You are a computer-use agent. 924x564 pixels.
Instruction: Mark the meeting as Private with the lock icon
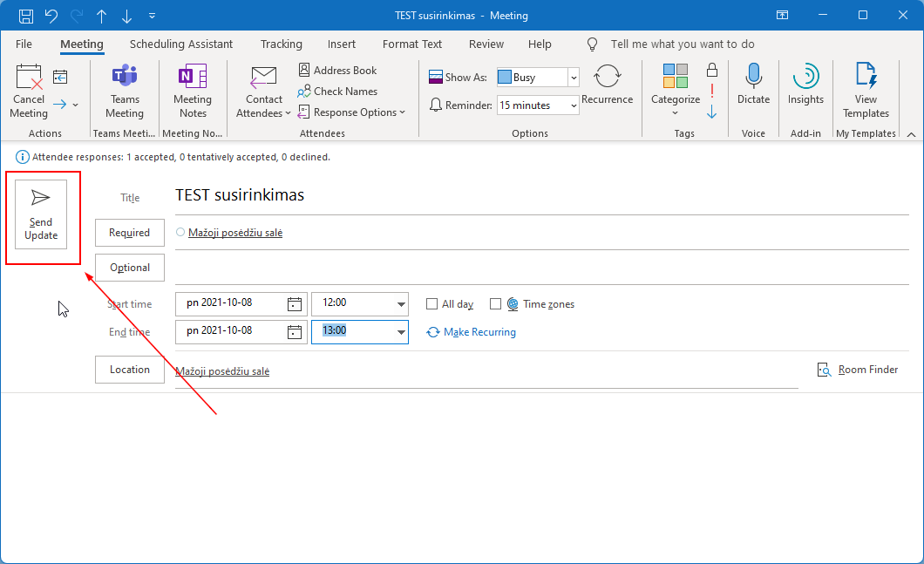[712, 70]
